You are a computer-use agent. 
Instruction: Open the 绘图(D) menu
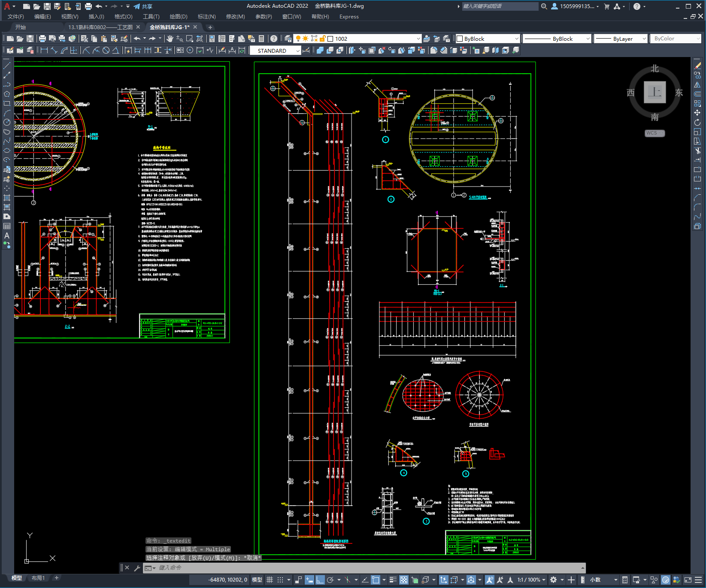pyautogui.click(x=179, y=16)
